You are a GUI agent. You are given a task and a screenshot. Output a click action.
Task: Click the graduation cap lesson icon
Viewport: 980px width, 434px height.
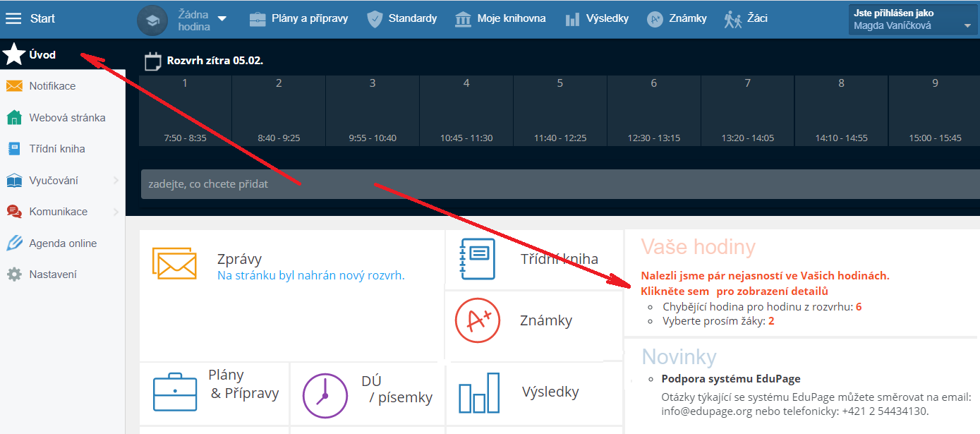pyautogui.click(x=152, y=20)
